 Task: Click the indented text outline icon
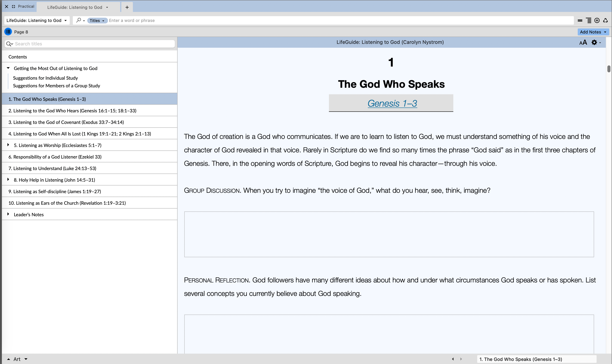click(x=589, y=21)
